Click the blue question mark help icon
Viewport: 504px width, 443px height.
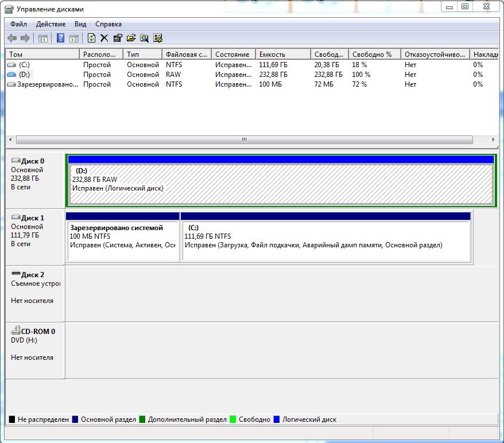pyautogui.click(x=60, y=38)
